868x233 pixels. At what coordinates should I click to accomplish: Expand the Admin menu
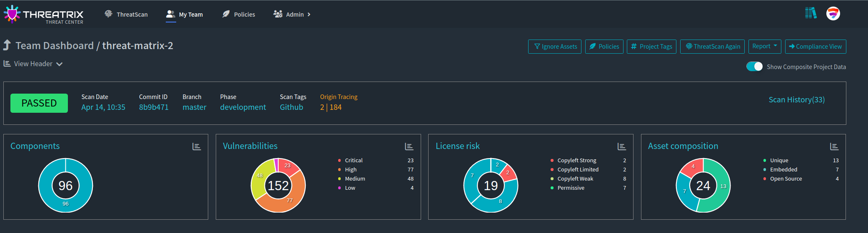coord(292,15)
